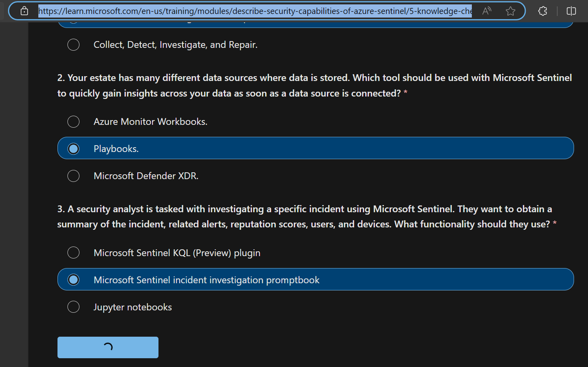Image resolution: width=588 pixels, height=367 pixels.
Task: Click the learn.microsoft.com URL text
Action: click(x=255, y=11)
